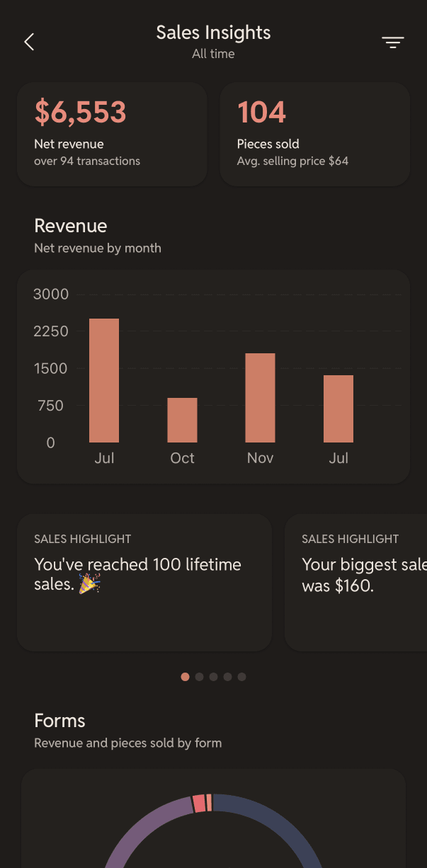Open the filter icon in header
Screen dimensions: 427x868
393,42
